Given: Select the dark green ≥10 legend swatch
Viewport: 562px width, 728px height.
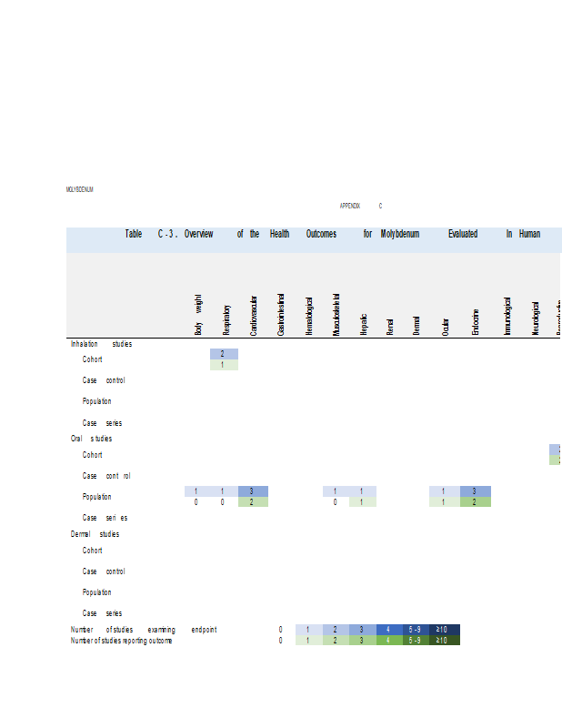Looking at the screenshot, I should click(x=444, y=640).
